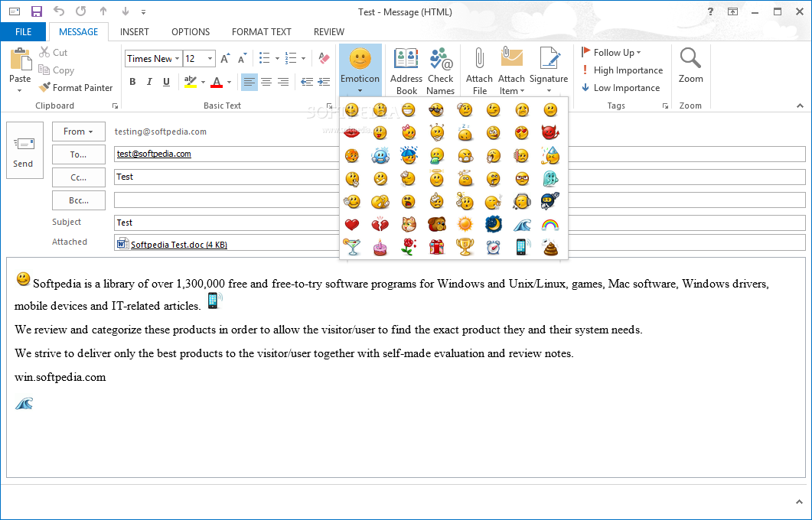Go to previous item with up arrow
The width and height of the screenshot is (812, 520).
[103, 11]
